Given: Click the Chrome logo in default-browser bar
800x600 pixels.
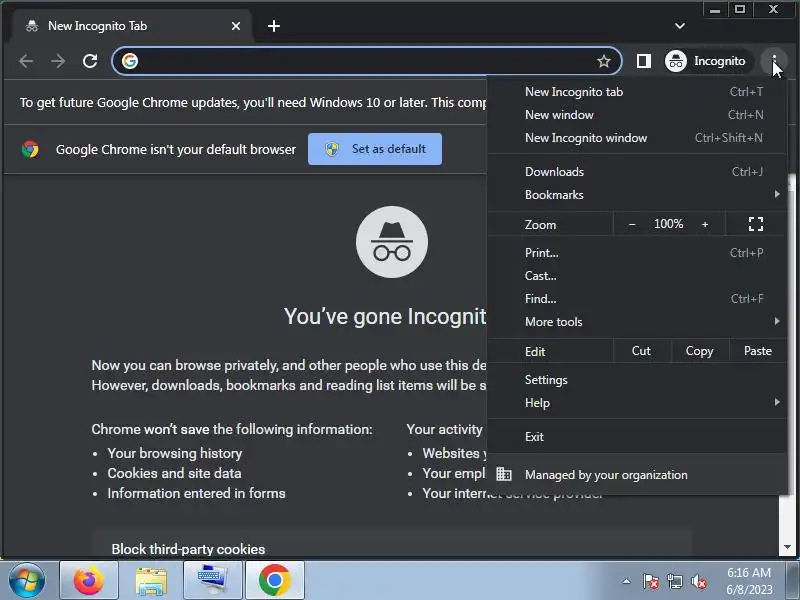Looking at the screenshot, I should (30, 149).
